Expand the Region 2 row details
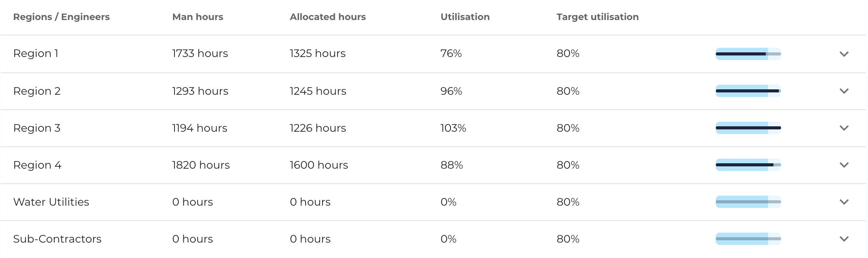This screenshot has width=868, height=258. coord(844,91)
